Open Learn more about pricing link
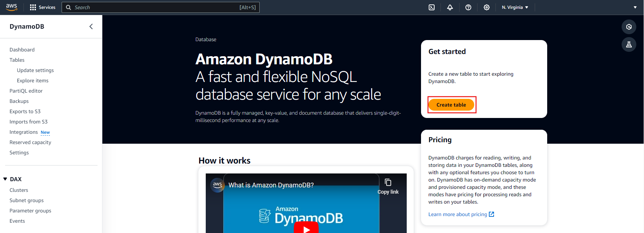Image resolution: width=644 pixels, height=233 pixels. (461, 214)
